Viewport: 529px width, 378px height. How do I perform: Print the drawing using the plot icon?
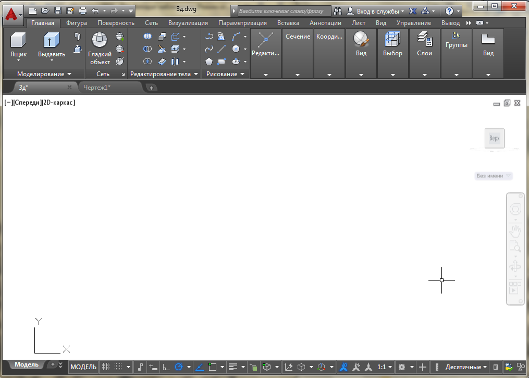[83, 11]
